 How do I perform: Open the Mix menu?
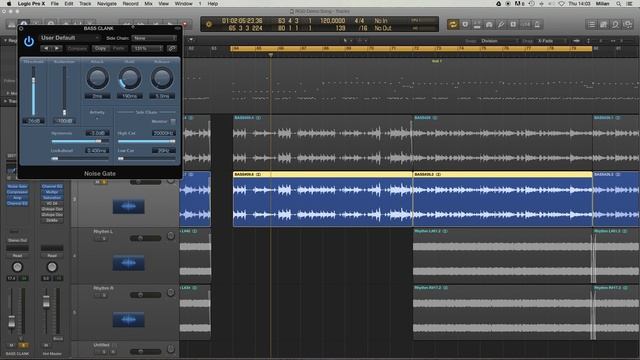[x=148, y=4]
